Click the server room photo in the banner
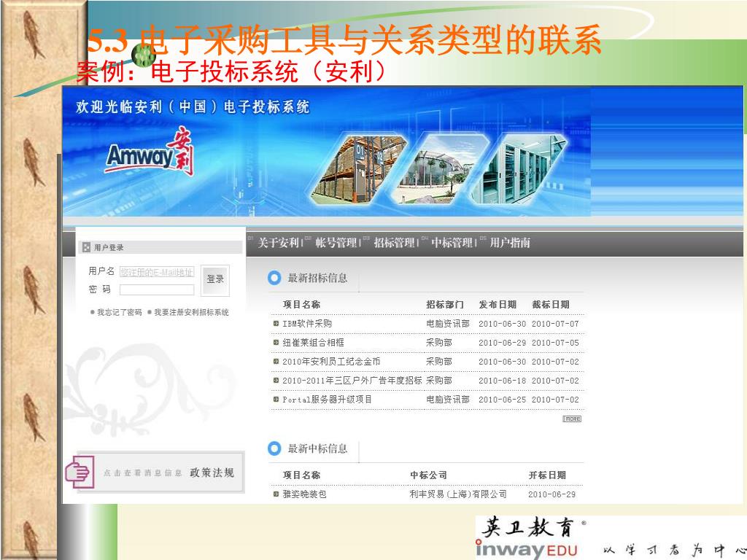This screenshot has width=747, height=560. click(520, 169)
